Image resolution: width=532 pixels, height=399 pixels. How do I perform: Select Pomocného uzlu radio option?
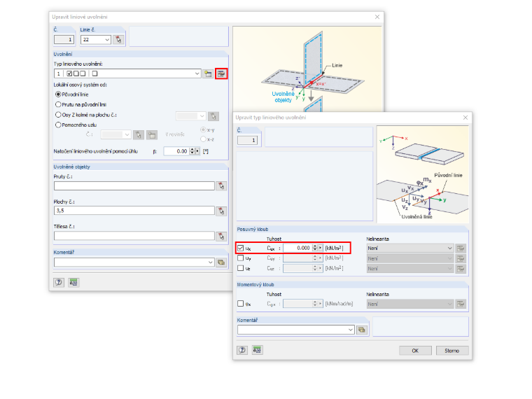click(x=58, y=125)
